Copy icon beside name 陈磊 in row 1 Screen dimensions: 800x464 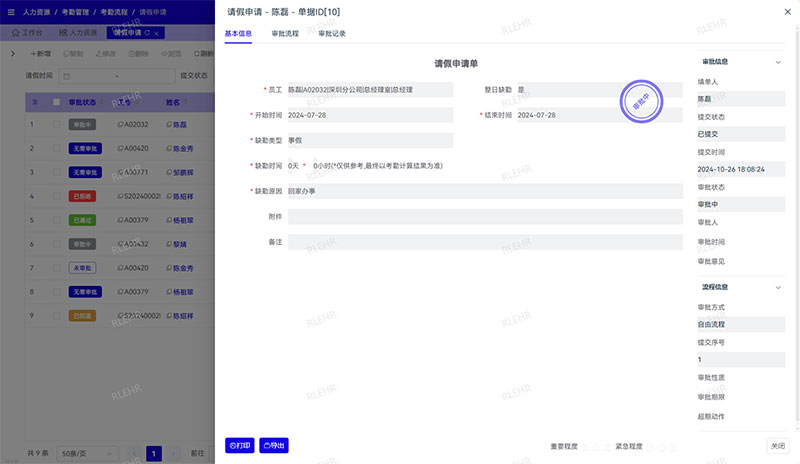pyautogui.click(x=169, y=125)
